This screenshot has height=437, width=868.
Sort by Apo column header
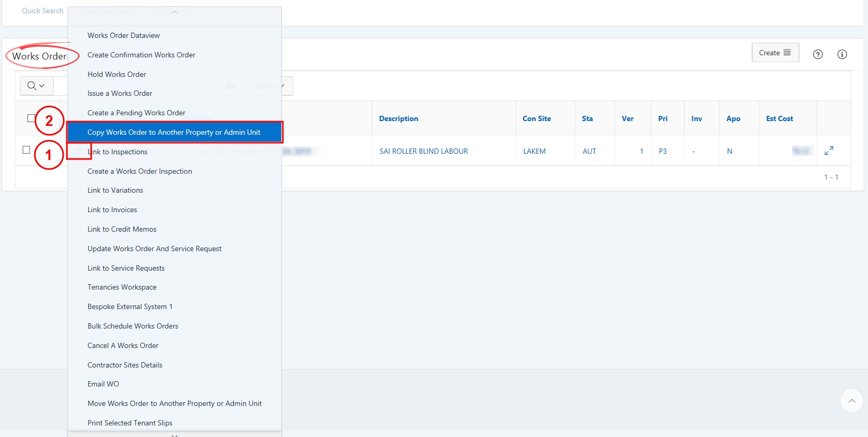[733, 118]
